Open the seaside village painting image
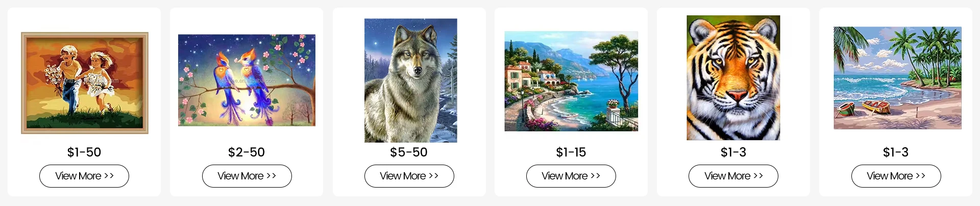 point(571,81)
